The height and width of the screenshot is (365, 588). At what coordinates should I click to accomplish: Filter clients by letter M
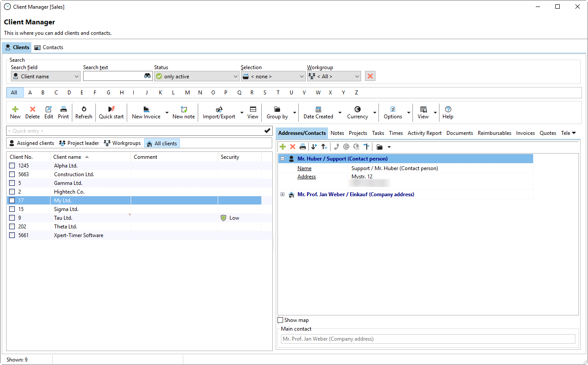click(187, 93)
